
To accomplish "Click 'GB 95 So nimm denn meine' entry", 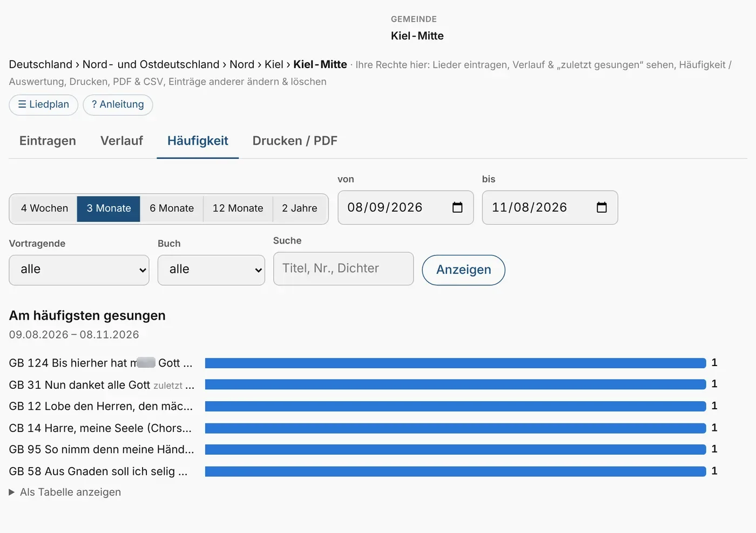I will coord(102,449).
